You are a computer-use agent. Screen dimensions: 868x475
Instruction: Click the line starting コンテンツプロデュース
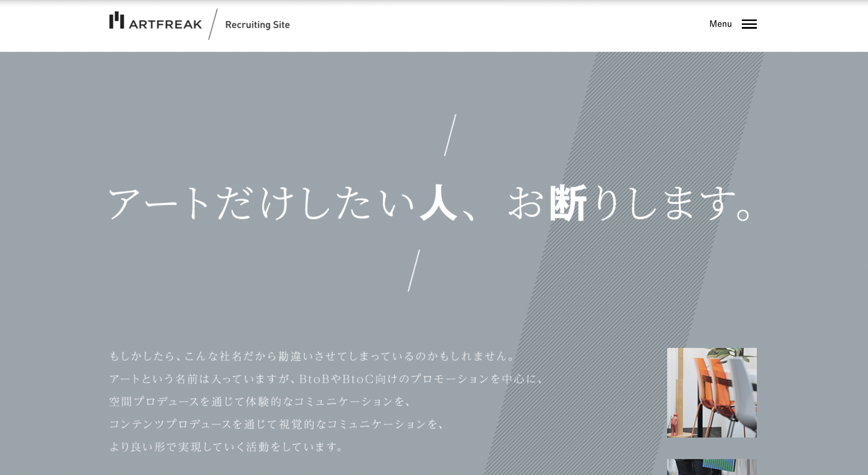pyautogui.click(x=276, y=424)
